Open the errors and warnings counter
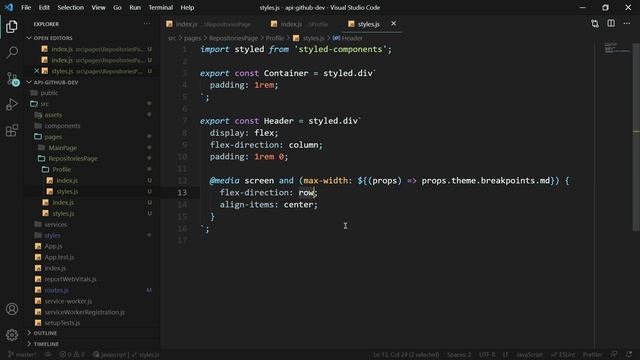640x360 pixels. pyautogui.click(x=72, y=355)
